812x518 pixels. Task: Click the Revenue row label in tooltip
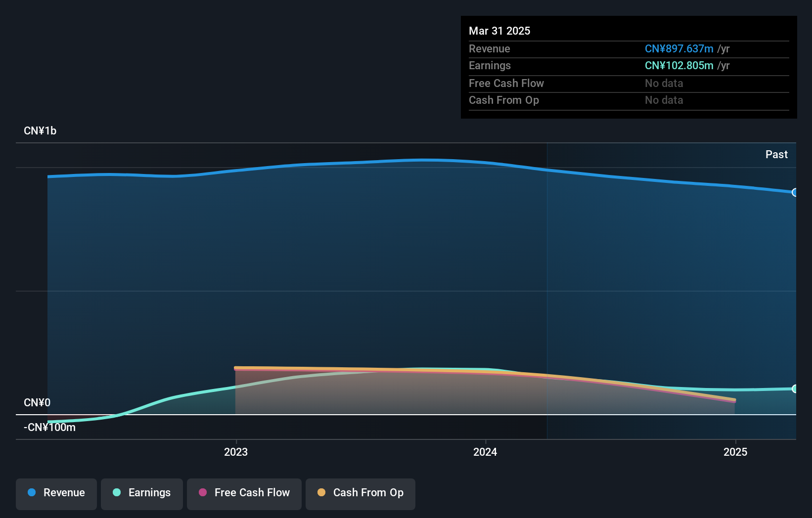(490, 48)
